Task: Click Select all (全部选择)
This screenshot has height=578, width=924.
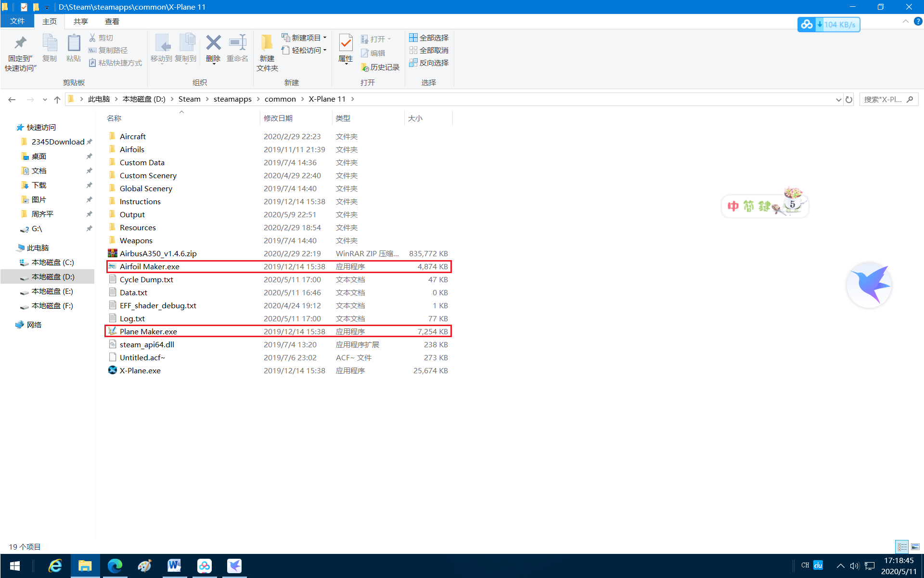Action: (x=429, y=38)
